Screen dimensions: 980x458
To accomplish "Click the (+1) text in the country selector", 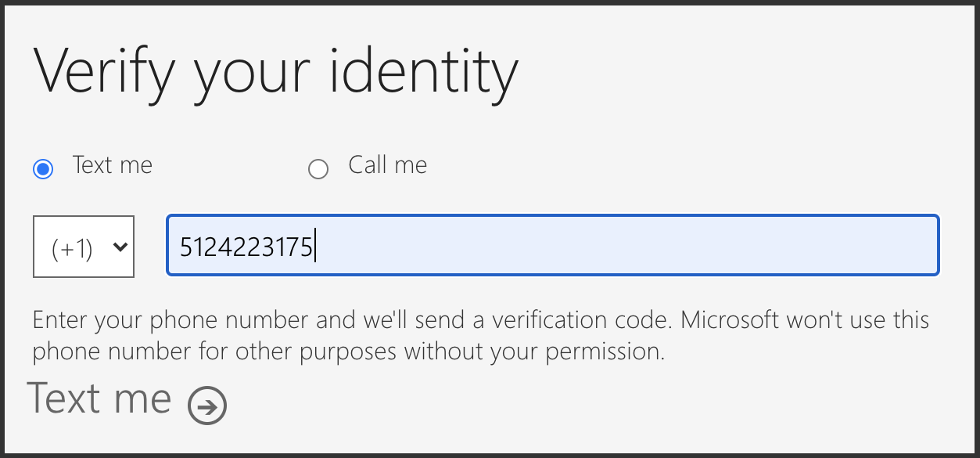I will tap(72, 248).
